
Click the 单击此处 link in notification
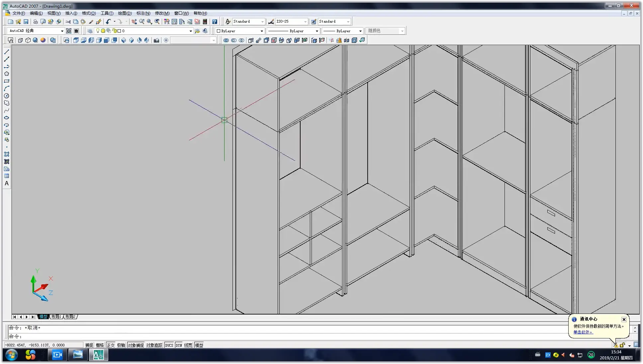583,332
